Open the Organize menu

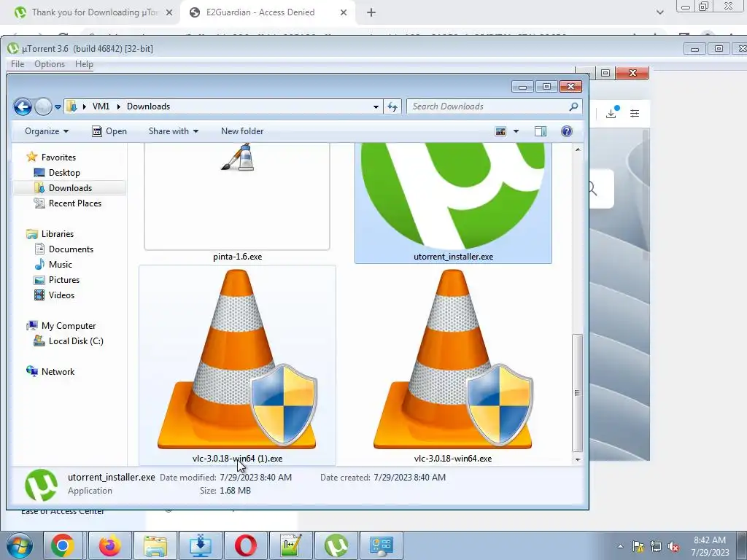tap(47, 131)
